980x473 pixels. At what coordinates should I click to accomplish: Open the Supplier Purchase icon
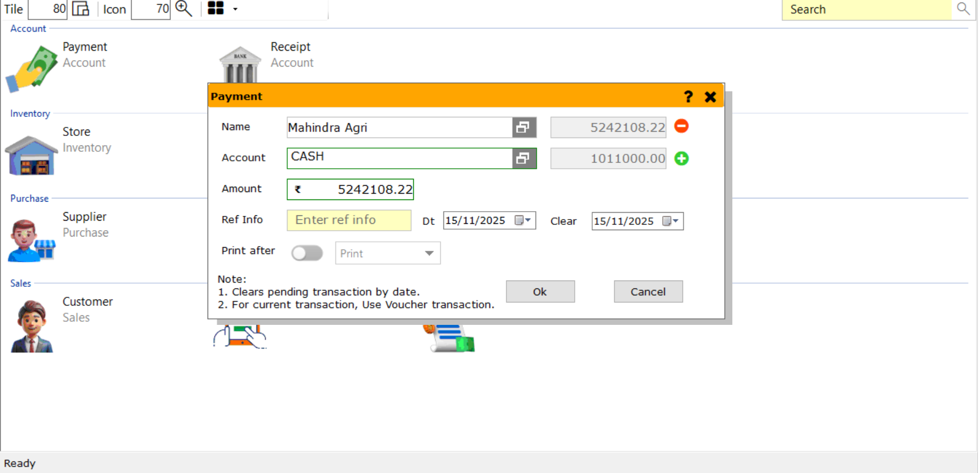coord(31,241)
